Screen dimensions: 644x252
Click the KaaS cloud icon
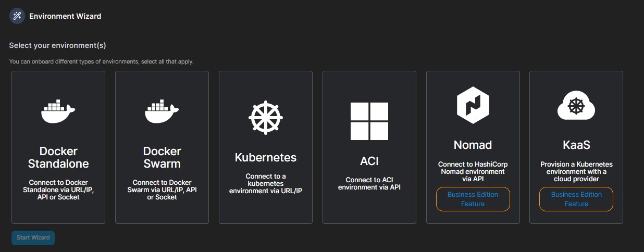coord(576,105)
